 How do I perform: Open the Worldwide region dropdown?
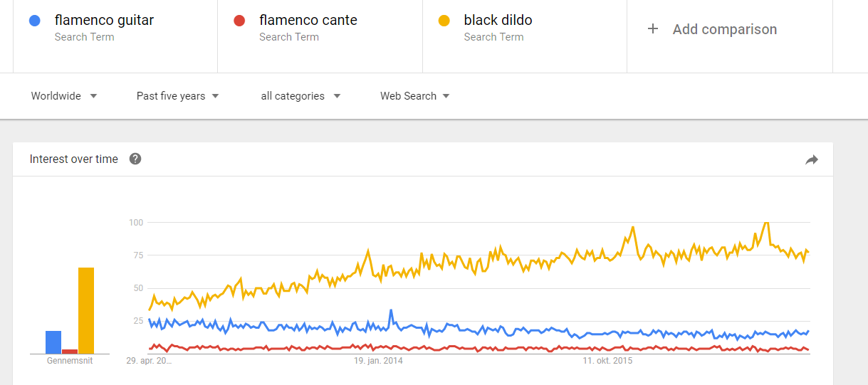coord(64,96)
